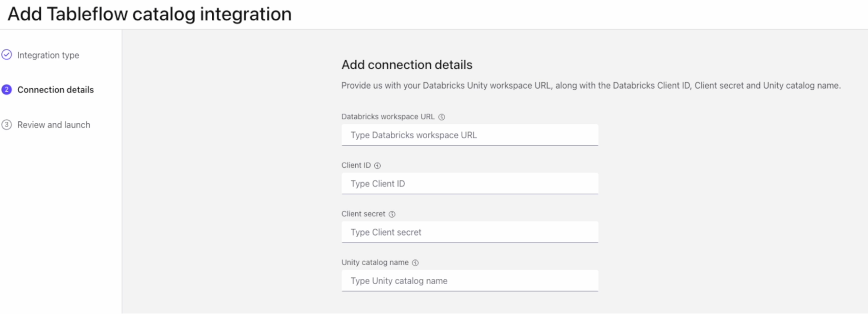Focus the Type Unity catalog name field
Image resolution: width=868 pixels, height=314 pixels.
470,281
